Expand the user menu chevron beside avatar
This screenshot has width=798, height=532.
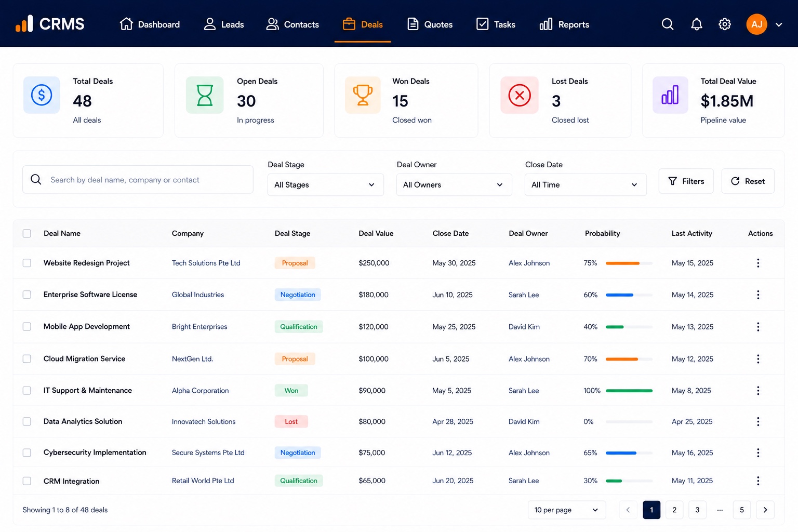point(779,24)
